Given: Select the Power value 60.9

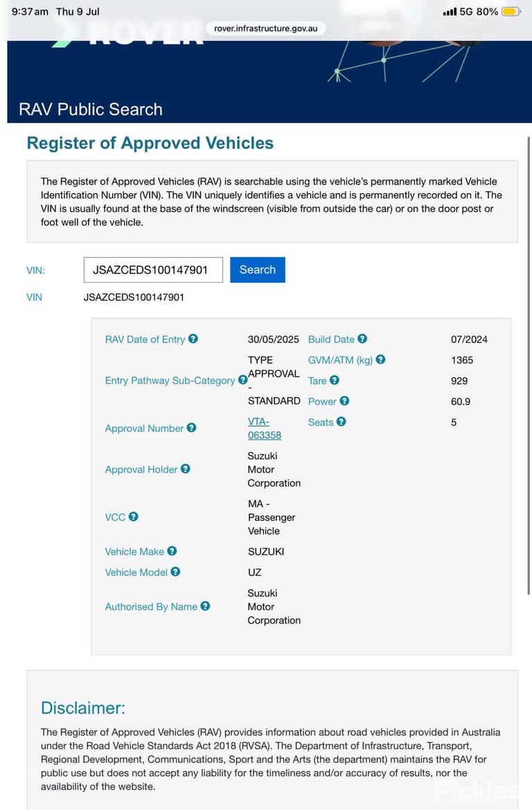Looking at the screenshot, I should (x=461, y=401).
